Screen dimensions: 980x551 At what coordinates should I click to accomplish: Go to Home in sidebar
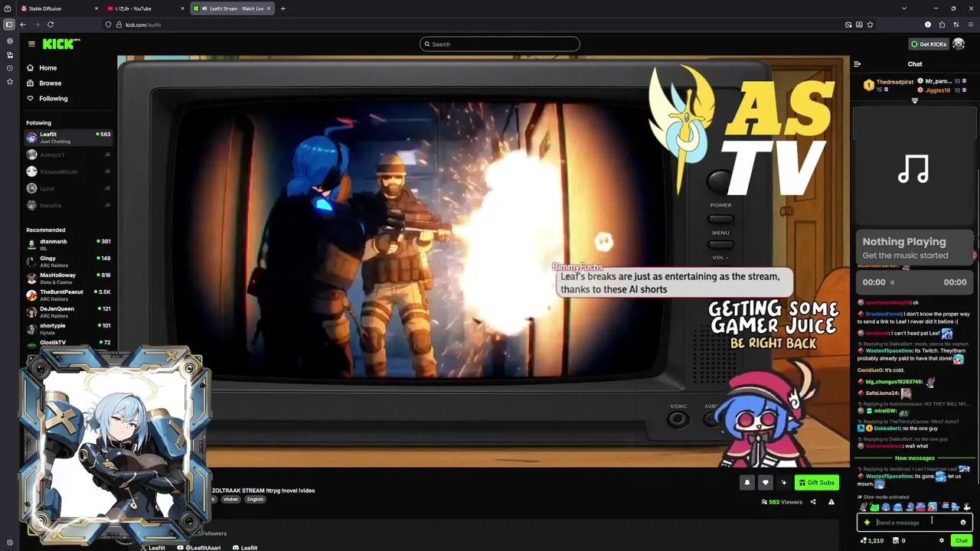point(47,68)
